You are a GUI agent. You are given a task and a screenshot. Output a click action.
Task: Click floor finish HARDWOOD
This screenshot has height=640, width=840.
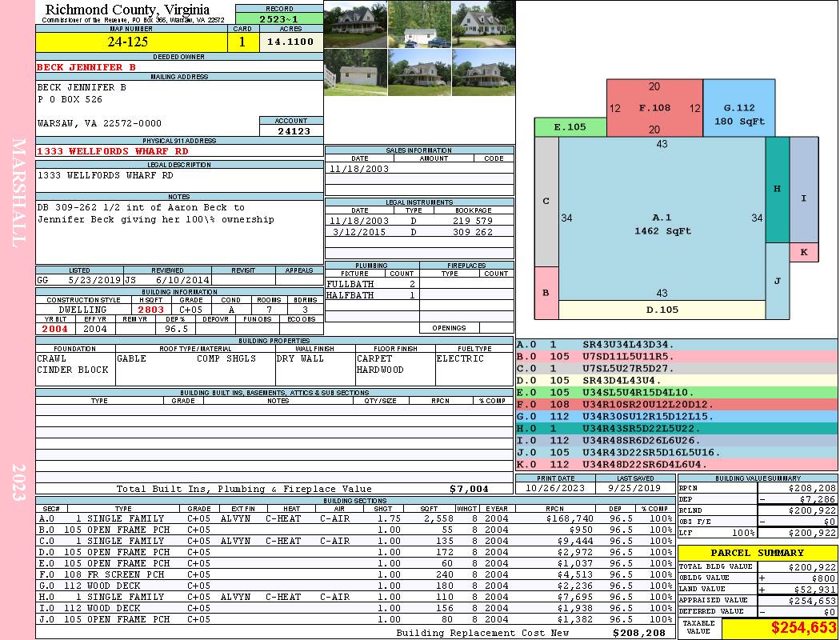[x=380, y=370]
